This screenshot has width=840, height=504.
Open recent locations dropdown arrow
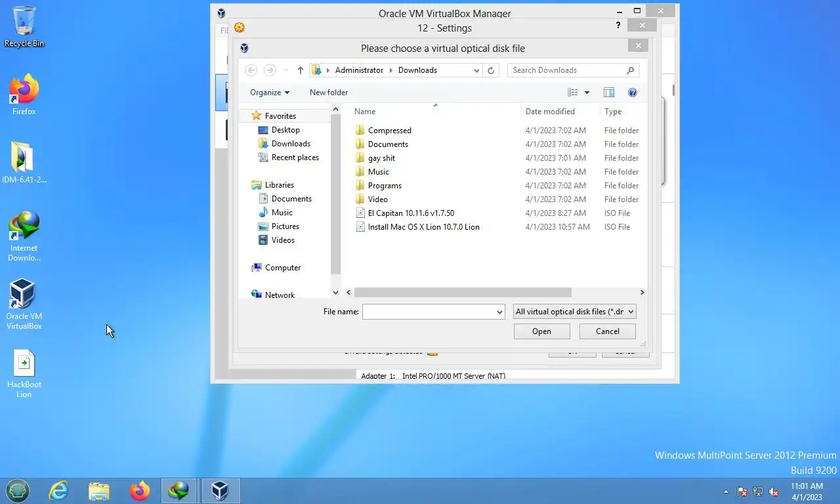[x=285, y=70]
